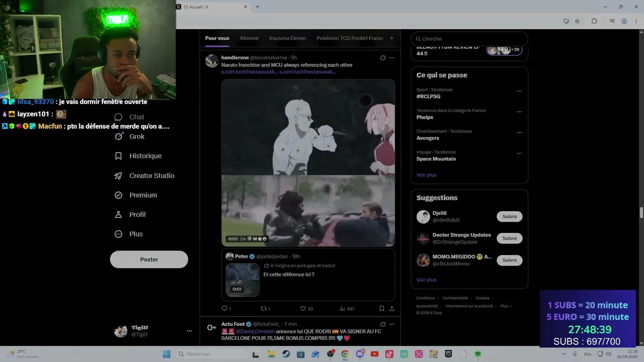Open the Chrome extensions puzzle icon
This screenshot has width=644, height=362.
(594, 21)
